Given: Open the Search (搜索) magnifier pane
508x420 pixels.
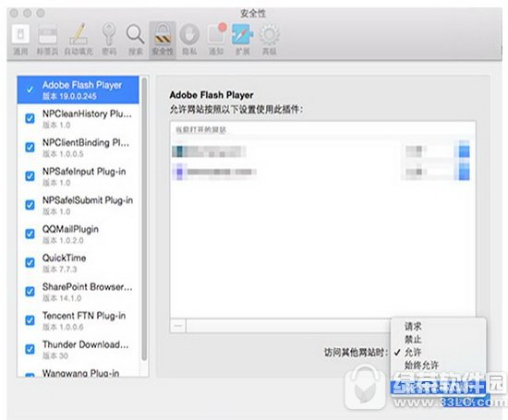Looking at the screenshot, I should tap(135, 39).
